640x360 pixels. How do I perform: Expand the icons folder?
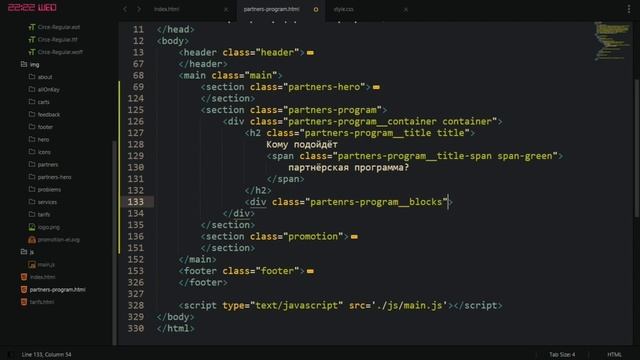pyautogui.click(x=44, y=152)
